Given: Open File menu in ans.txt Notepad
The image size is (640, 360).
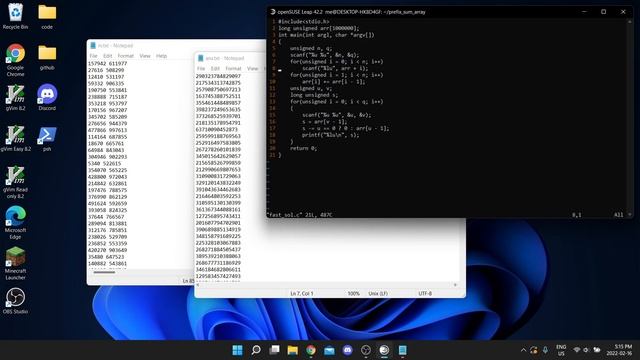Looking at the screenshot, I should point(201,69).
